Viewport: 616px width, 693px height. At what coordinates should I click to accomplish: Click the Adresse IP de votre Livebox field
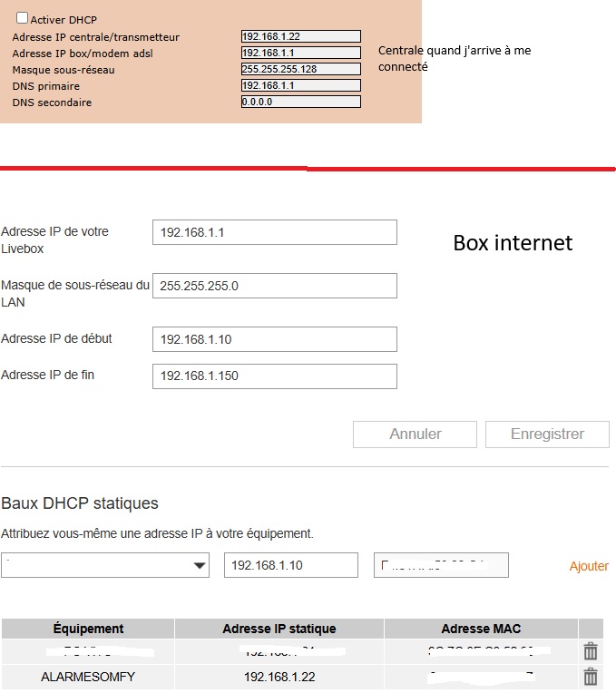tap(275, 232)
